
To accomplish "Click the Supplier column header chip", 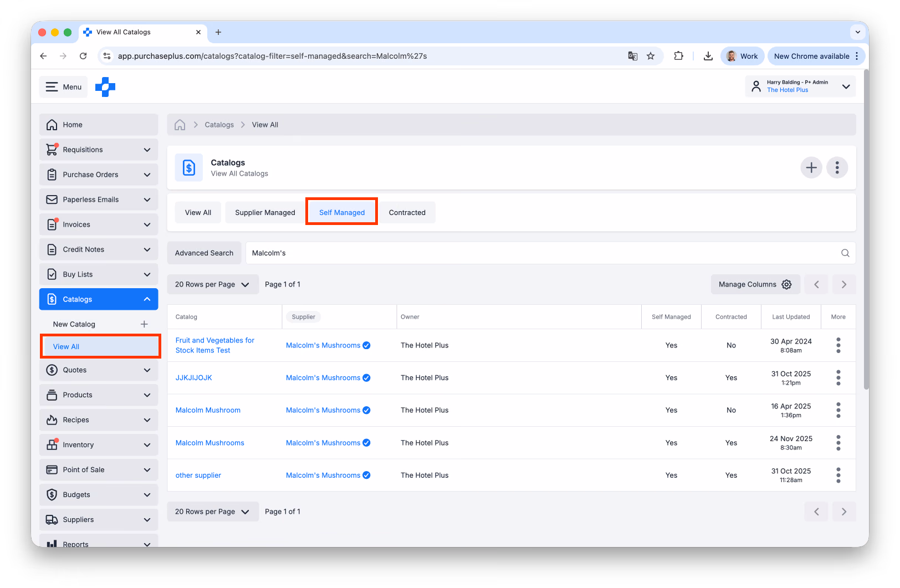I will click(304, 317).
